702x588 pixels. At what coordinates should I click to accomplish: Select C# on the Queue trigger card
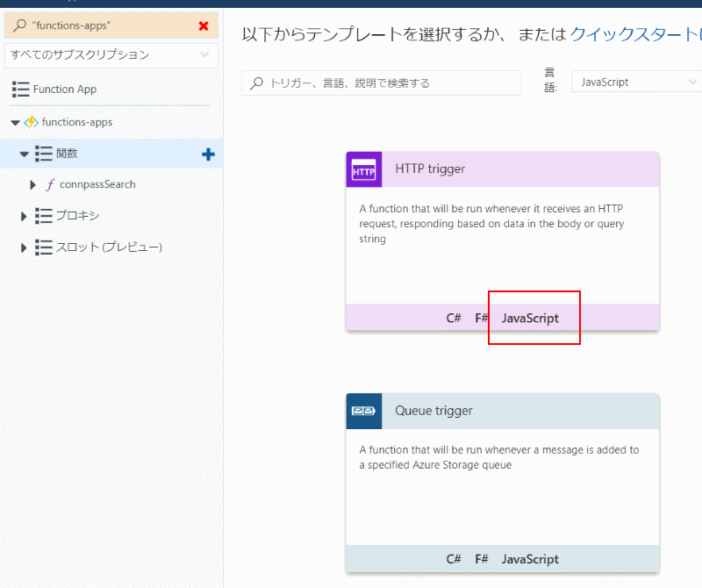pyautogui.click(x=453, y=559)
